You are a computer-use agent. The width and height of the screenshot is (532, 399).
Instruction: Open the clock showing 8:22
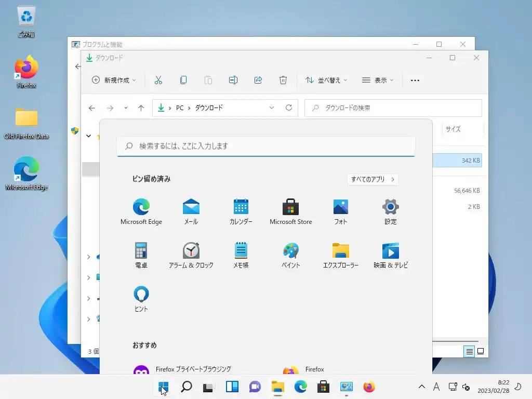494,387
